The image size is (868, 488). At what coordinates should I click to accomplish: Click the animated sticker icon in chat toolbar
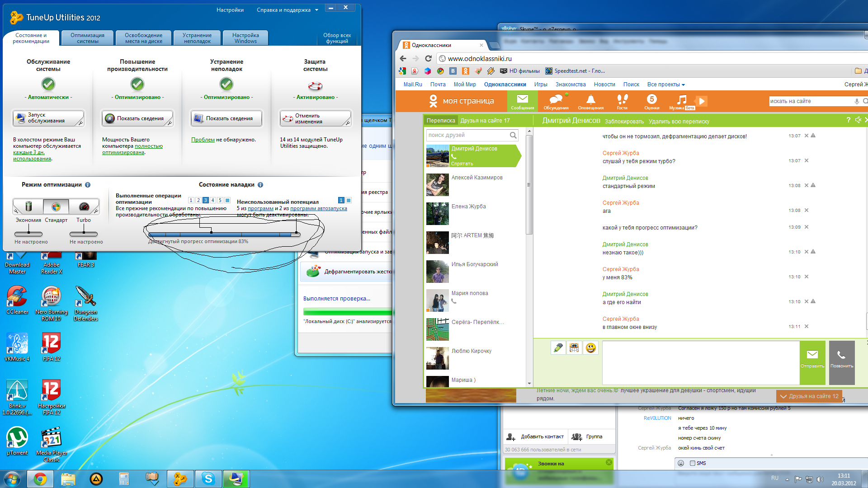pyautogui.click(x=574, y=348)
